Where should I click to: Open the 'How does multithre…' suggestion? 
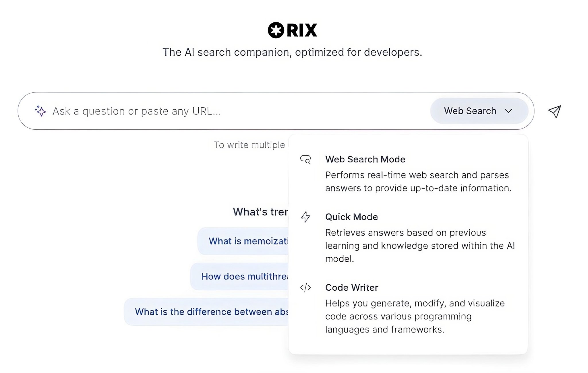click(239, 276)
